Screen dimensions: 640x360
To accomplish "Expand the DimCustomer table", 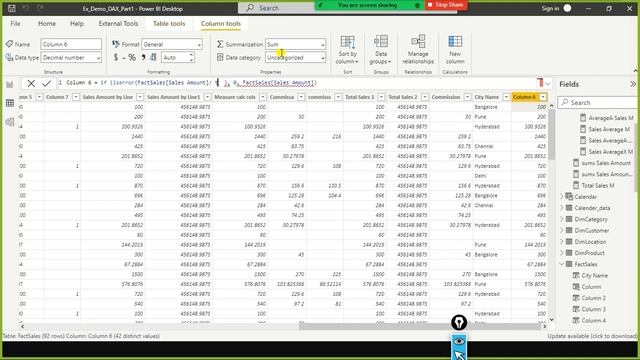I will 562,231.
